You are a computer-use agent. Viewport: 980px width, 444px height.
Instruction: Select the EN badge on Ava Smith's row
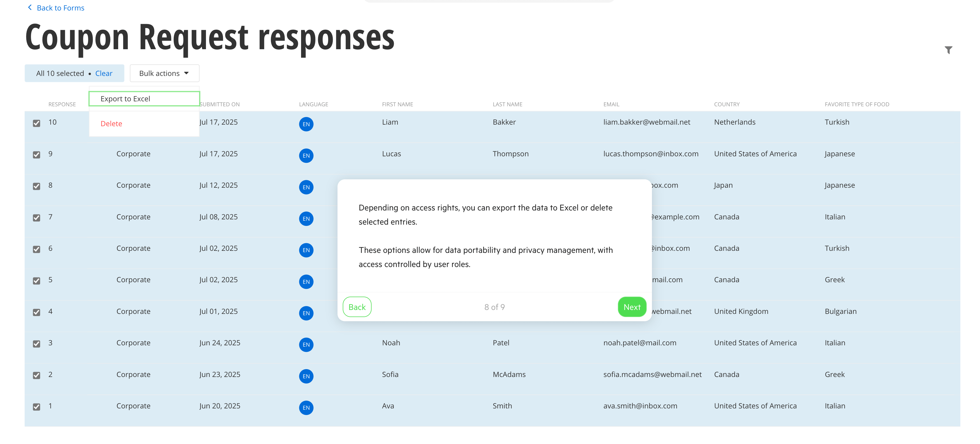(x=306, y=408)
